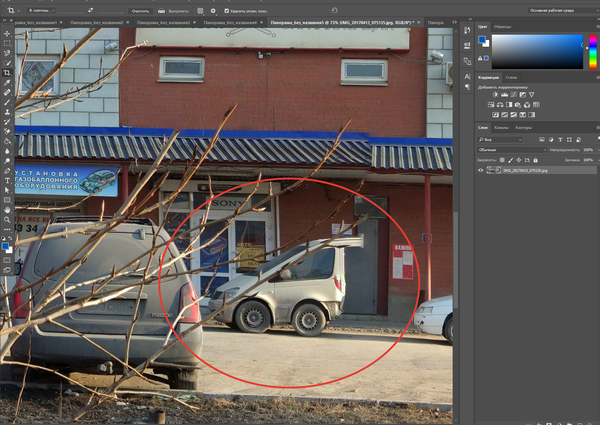Select the Crop tool in toolbar
Screen dimensions: 600x425
click(x=7, y=73)
